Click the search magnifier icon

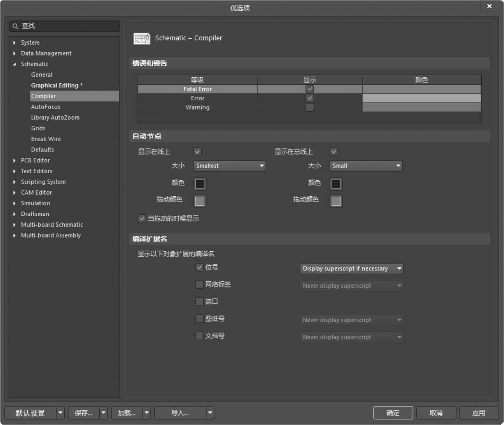pyautogui.click(x=16, y=26)
